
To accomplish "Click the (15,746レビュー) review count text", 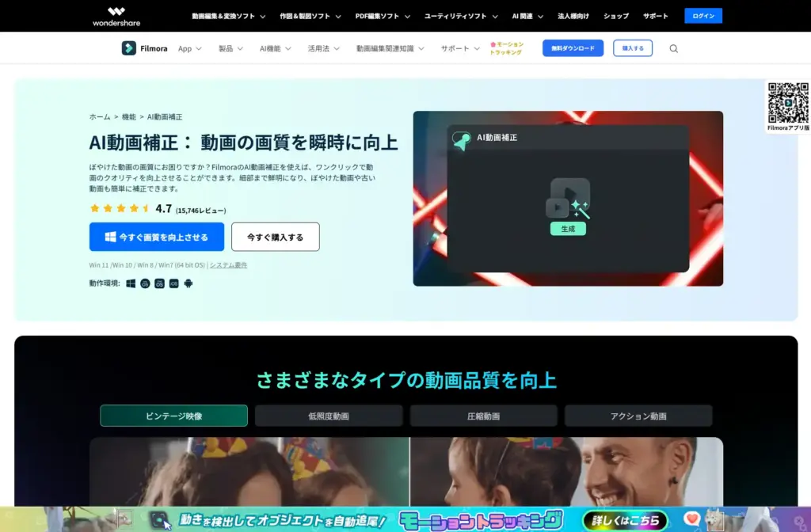I will tap(200, 211).
